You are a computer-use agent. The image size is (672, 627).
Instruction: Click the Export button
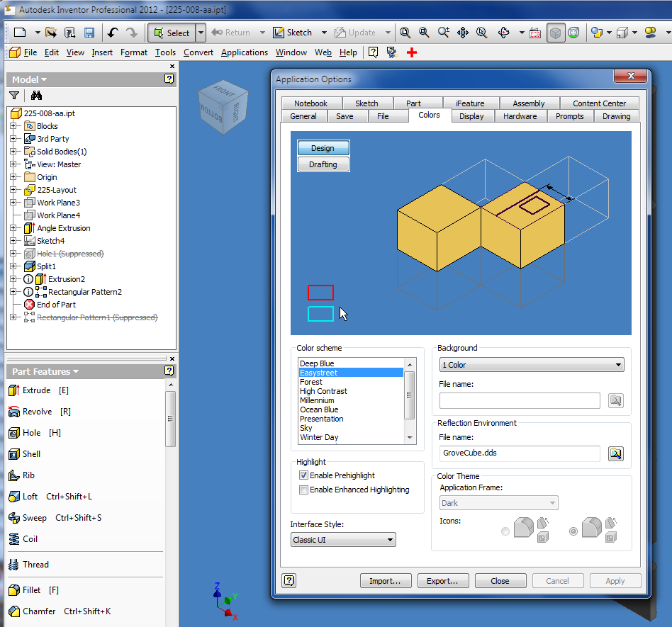click(443, 580)
